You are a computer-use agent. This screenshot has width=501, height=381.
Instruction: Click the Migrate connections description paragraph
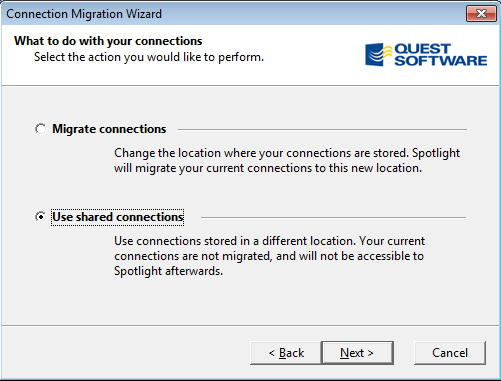[x=287, y=160]
